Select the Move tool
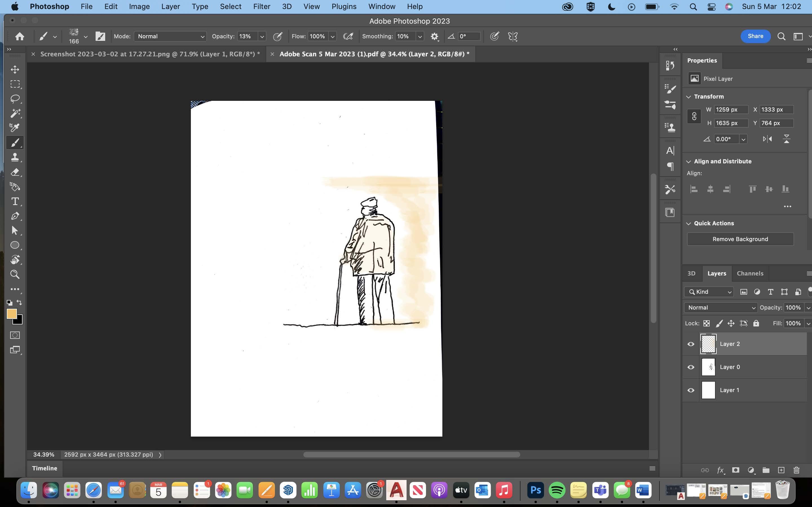 (x=15, y=69)
